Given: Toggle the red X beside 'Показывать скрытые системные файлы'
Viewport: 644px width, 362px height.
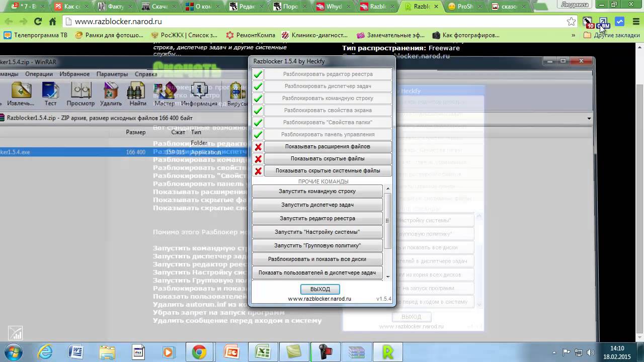Looking at the screenshot, I should click(258, 171).
